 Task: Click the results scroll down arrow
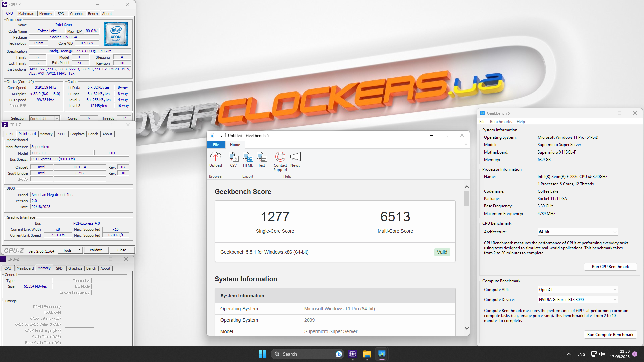tap(467, 328)
